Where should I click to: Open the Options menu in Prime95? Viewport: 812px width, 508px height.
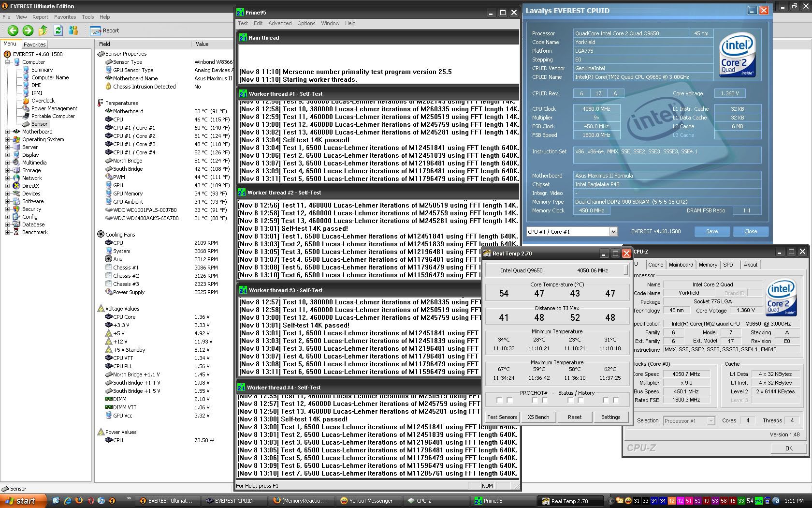(306, 23)
